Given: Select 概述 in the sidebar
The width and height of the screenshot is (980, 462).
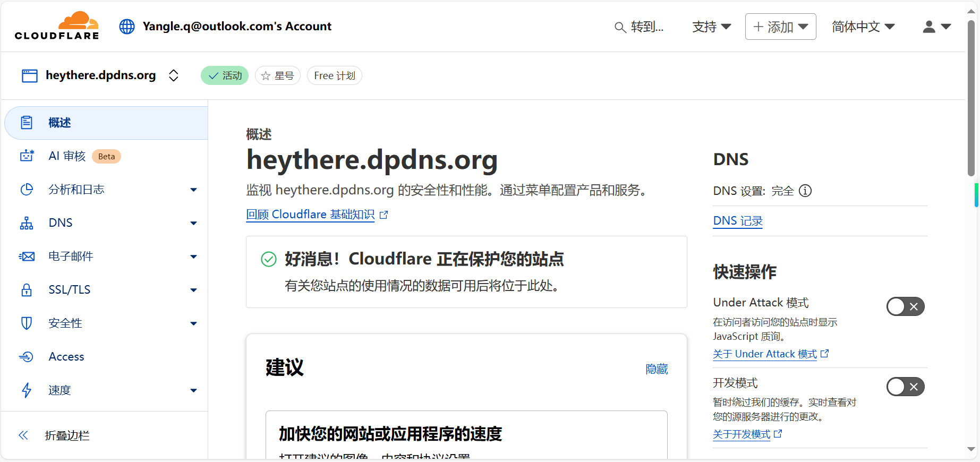Looking at the screenshot, I should [x=106, y=123].
